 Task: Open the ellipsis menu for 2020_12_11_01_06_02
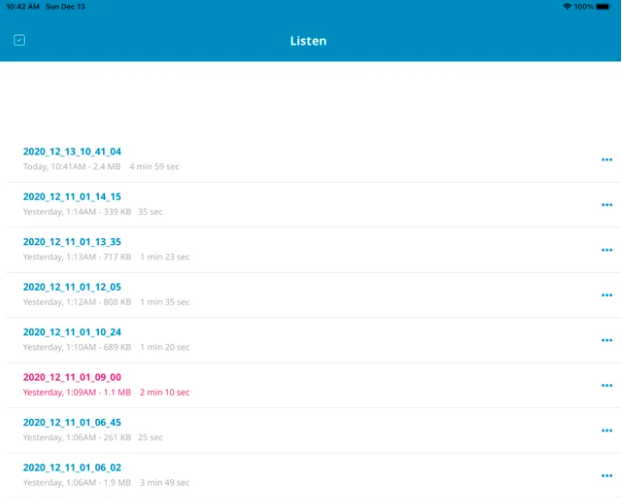(606, 475)
